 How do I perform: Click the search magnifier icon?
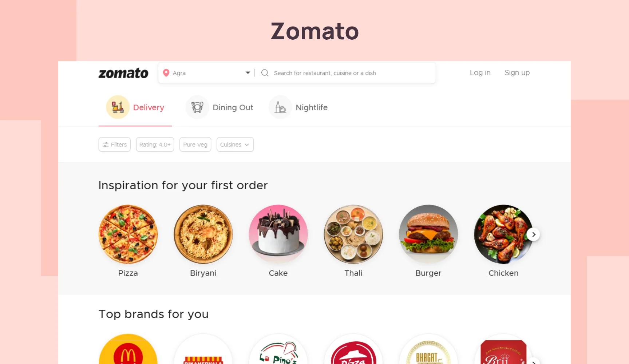click(x=265, y=73)
